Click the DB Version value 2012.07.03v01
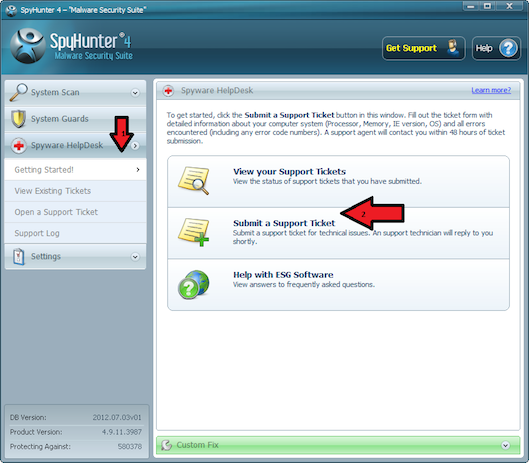Image resolution: width=529 pixels, height=463 pixels. pos(117,417)
